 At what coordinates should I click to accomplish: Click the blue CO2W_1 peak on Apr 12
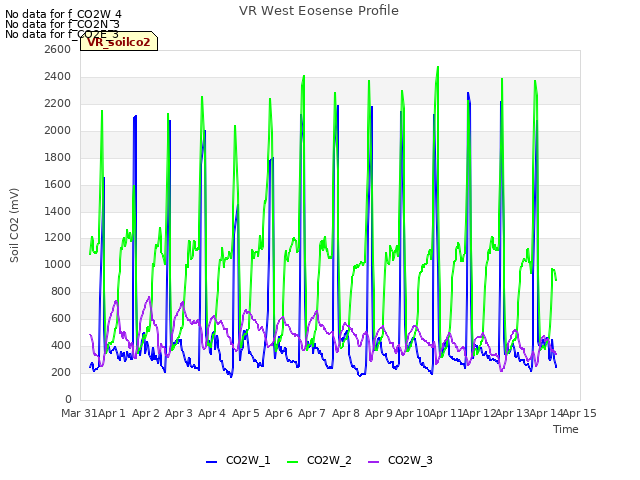coord(468,93)
